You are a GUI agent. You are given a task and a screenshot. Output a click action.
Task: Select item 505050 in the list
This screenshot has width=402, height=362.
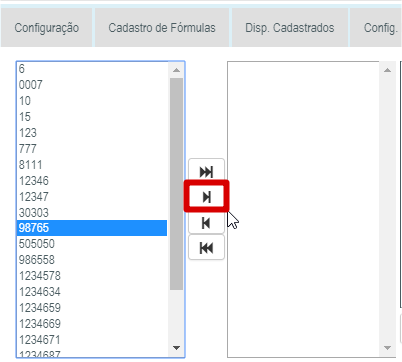click(92, 244)
